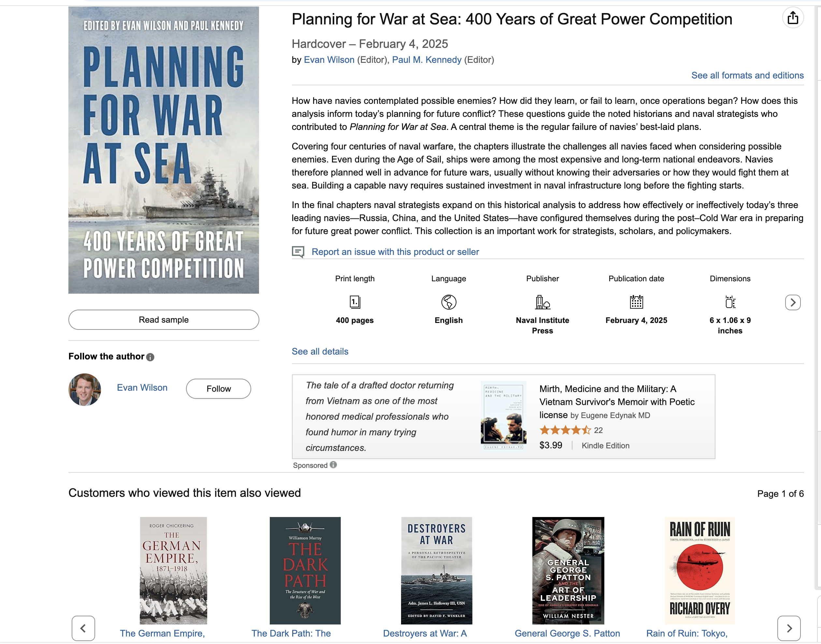Click the Print length page icon
The image size is (821, 644).
point(355,302)
